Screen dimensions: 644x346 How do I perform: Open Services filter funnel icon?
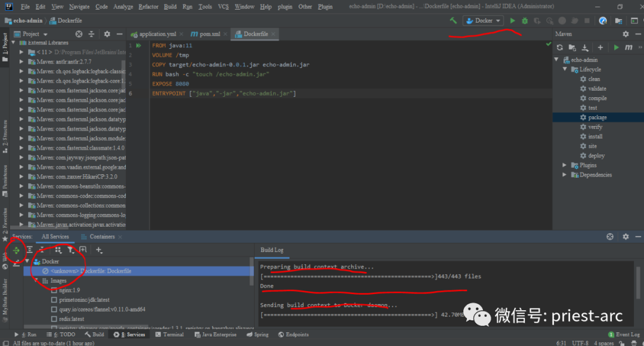pos(70,249)
